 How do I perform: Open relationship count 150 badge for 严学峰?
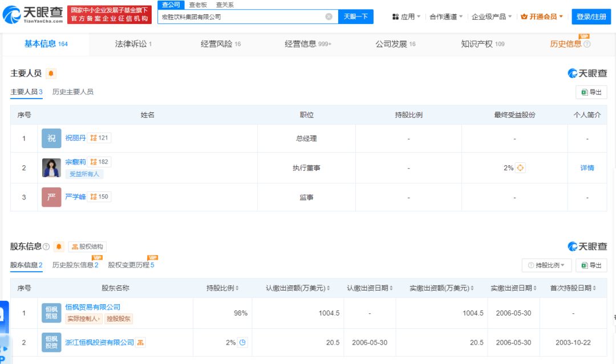tap(99, 197)
